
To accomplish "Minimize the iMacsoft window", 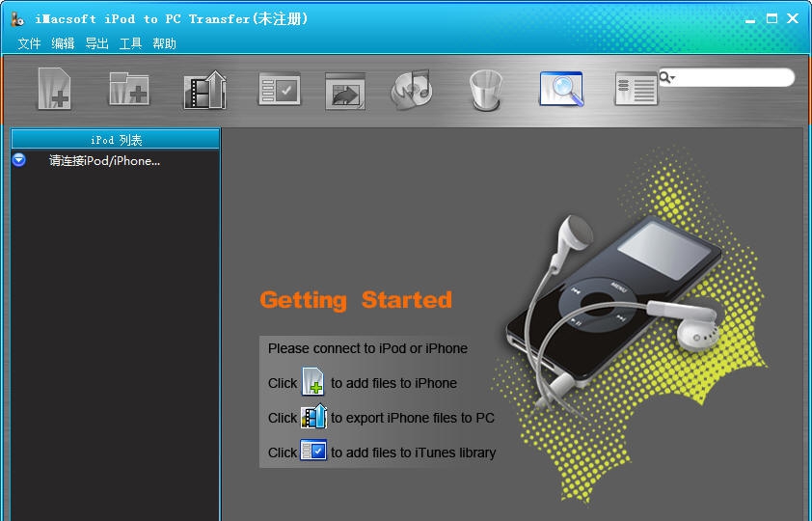I will point(750,19).
